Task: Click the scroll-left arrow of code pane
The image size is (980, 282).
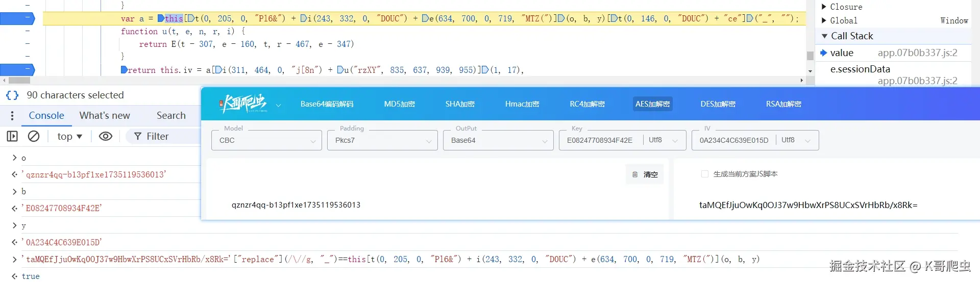Action: pos(4,81)
